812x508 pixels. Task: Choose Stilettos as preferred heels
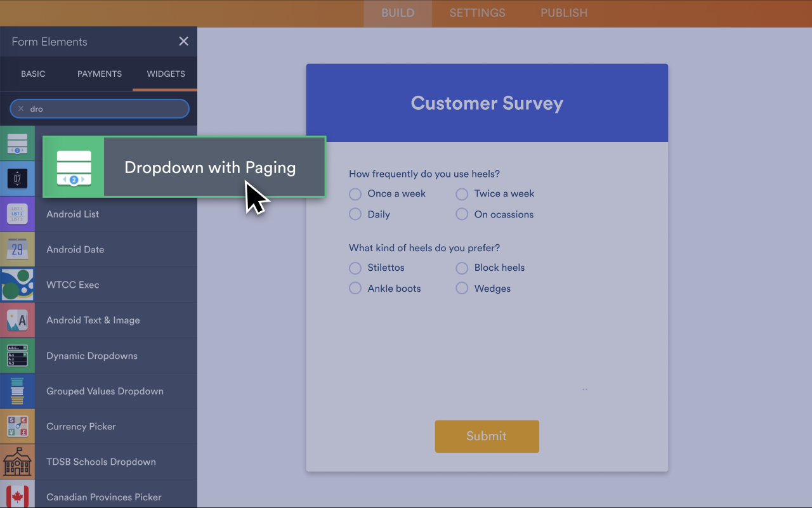[x=355, y=268]
